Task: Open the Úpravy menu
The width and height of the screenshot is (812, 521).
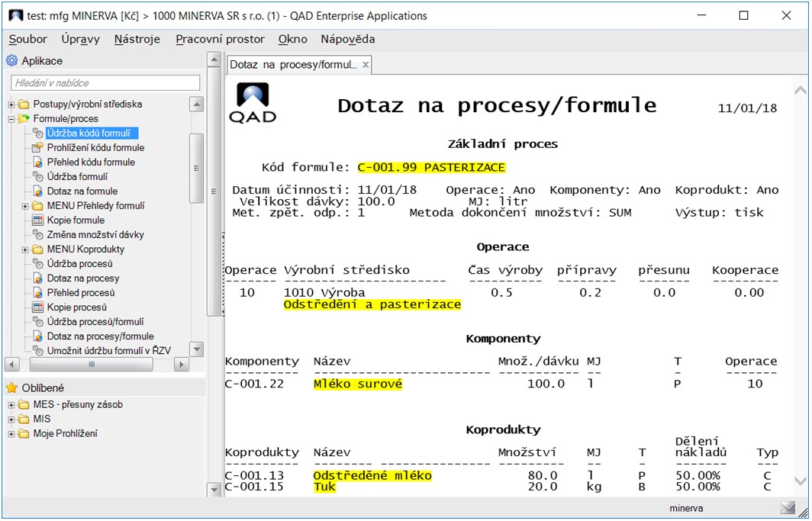Action: [80, 40]
